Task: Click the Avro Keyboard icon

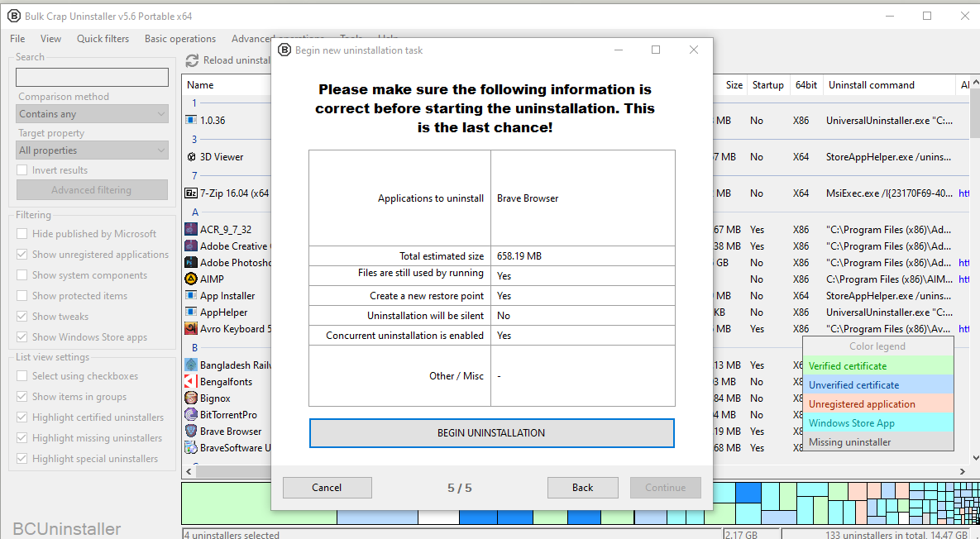Action: (x=191, y=328)
